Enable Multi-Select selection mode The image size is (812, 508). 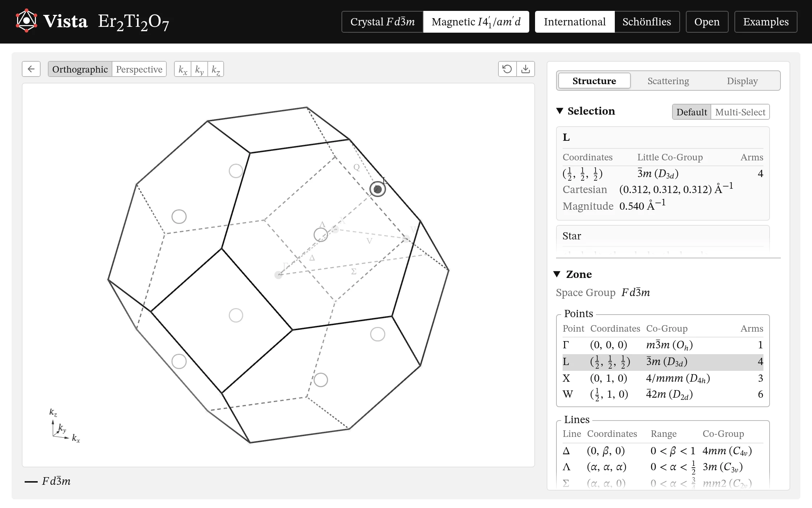(x=740, y=112)
